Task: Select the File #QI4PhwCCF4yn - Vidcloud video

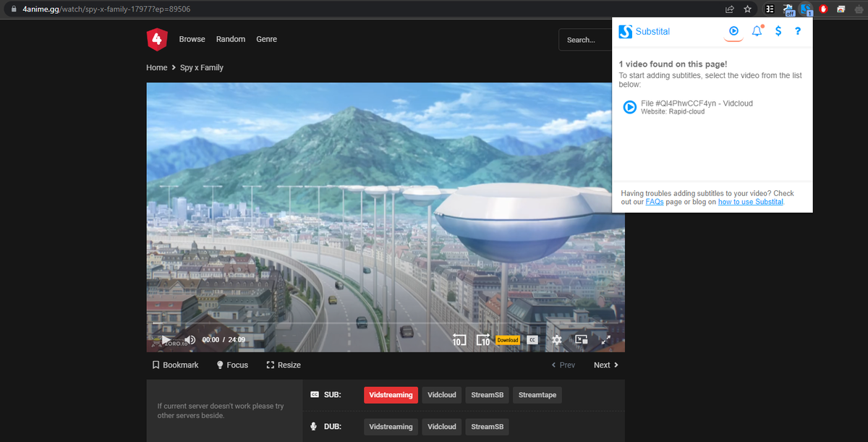Action: 688,107
